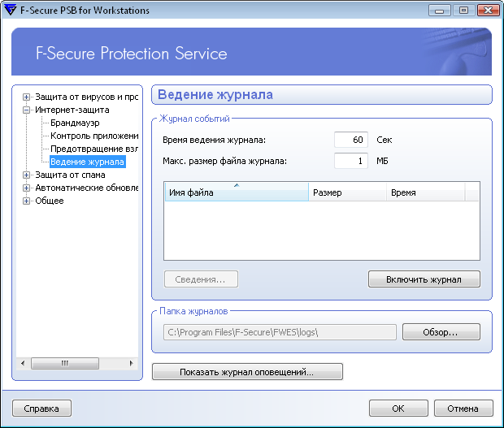Click the Макс. размер файла журнала field
This screenshot has height=428, width=504.
point(351,161)
